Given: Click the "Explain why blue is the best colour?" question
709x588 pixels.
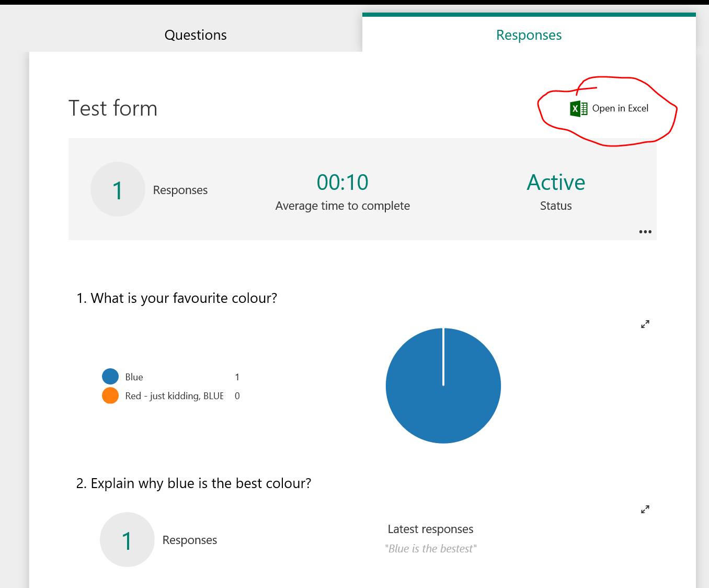Looking at the screenshot, I should (x=194, y=483).
